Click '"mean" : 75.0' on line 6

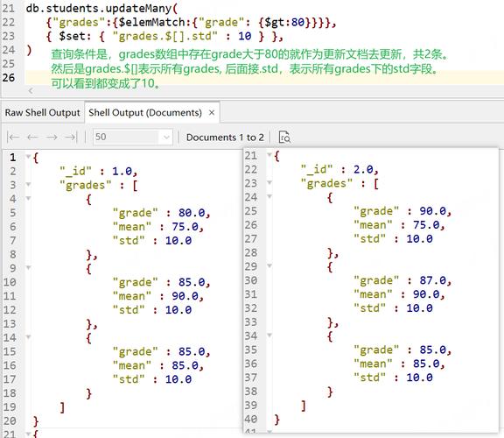158,227
